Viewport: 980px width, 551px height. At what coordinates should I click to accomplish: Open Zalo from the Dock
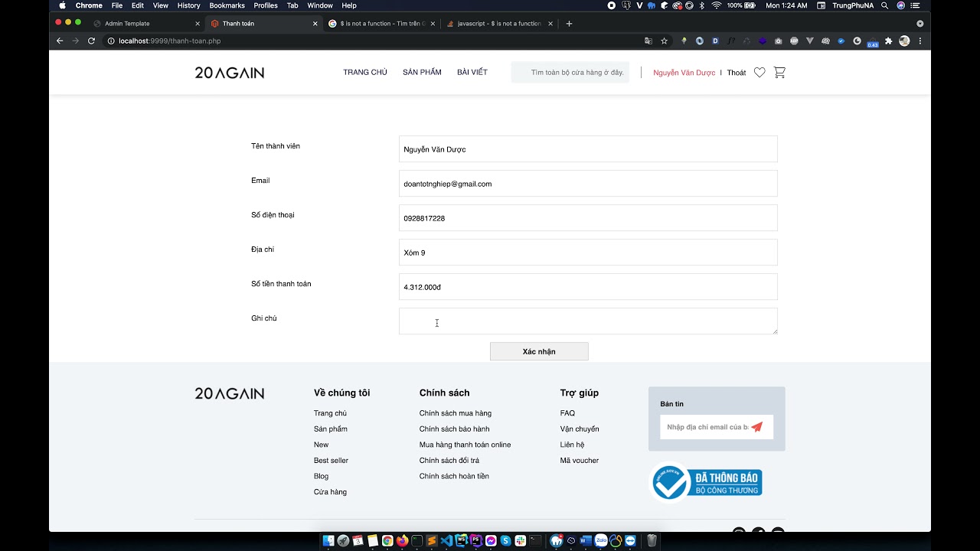pyautogui.click(x=600, y=541)
